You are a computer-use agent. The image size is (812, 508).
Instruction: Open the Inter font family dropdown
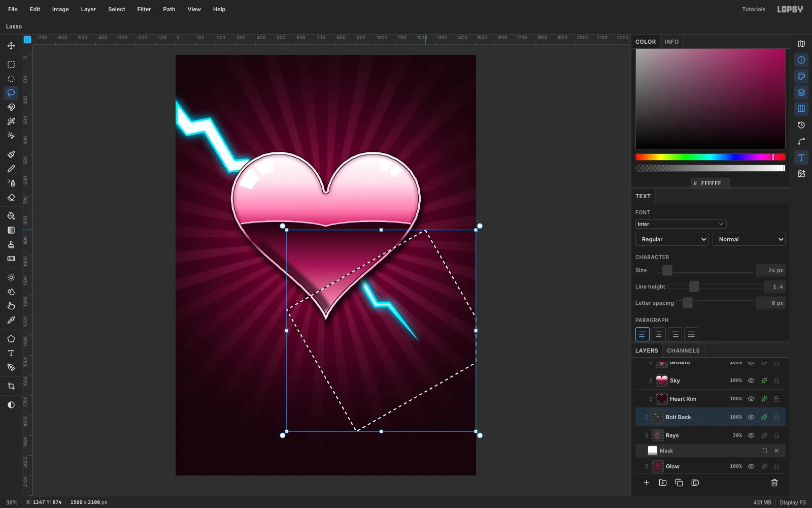coord(681,224)
